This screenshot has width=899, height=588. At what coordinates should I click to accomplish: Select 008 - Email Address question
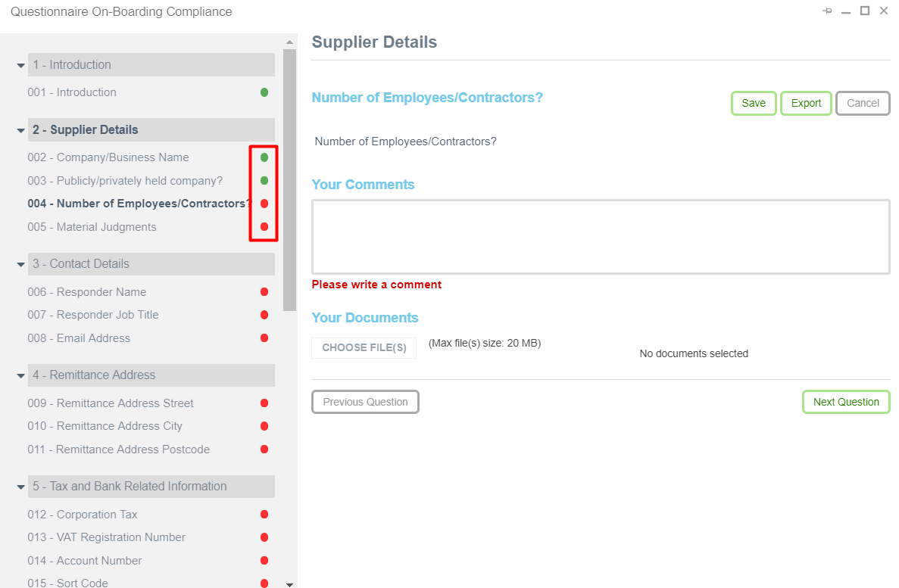79,338
